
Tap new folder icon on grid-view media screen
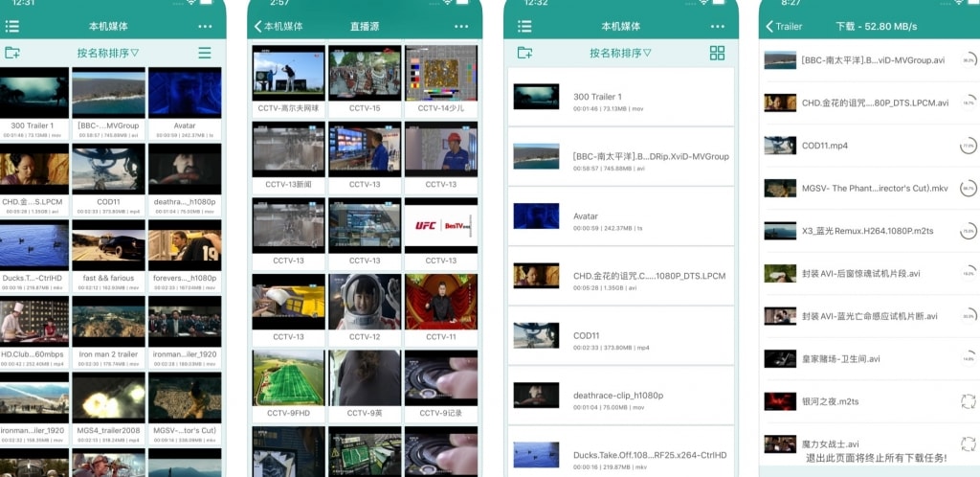coord(11,53)
